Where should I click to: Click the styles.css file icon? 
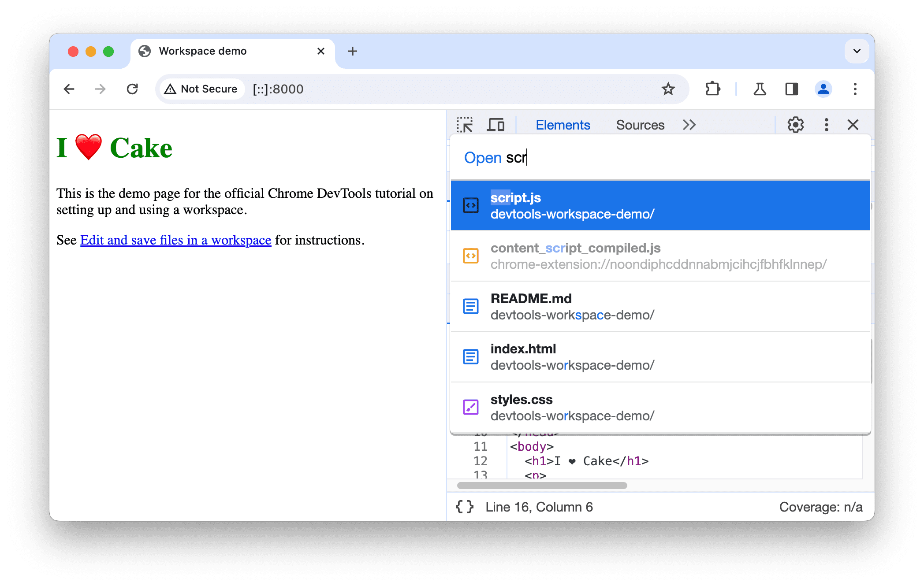[x=471, y=407]
